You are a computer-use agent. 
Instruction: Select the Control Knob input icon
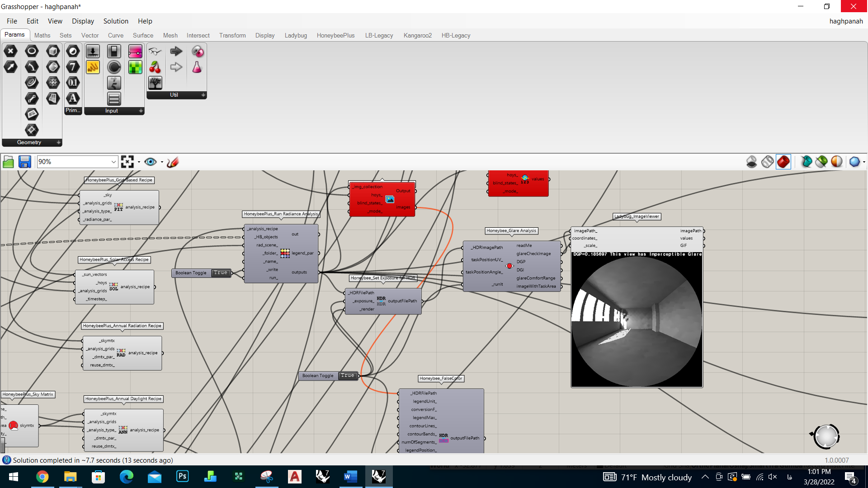point(114,67)
